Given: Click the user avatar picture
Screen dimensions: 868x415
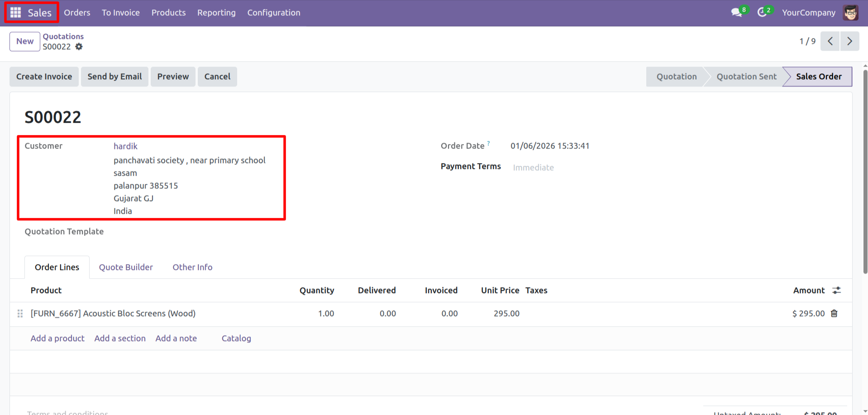Looking at the screenshot, I should coord(850,13).
